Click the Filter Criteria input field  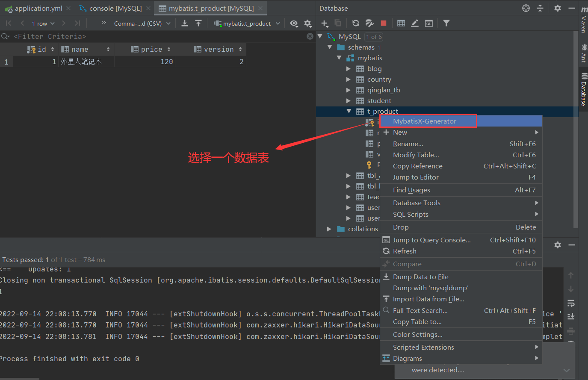[x=158, y=36]
